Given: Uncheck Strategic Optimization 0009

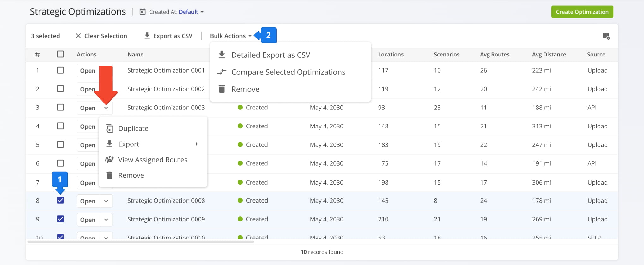Looking at the screenshot, I should pyautogui.click(x=60, y=219).
